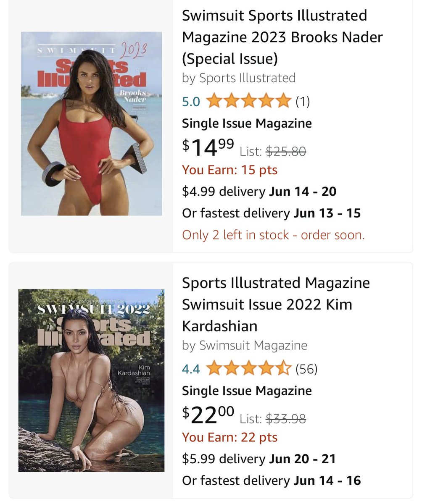View the (1) review count link
The width and height of the screenshot is (422, 504).
303,102
